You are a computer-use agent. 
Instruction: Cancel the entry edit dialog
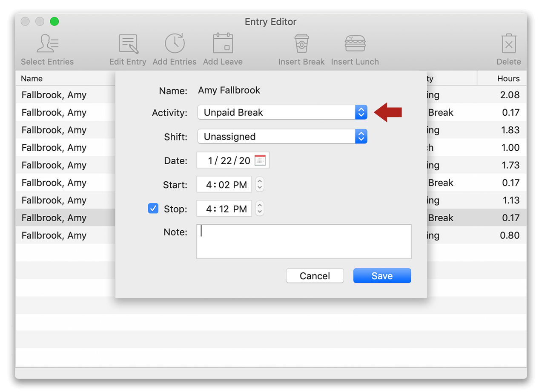coord(315,276)
